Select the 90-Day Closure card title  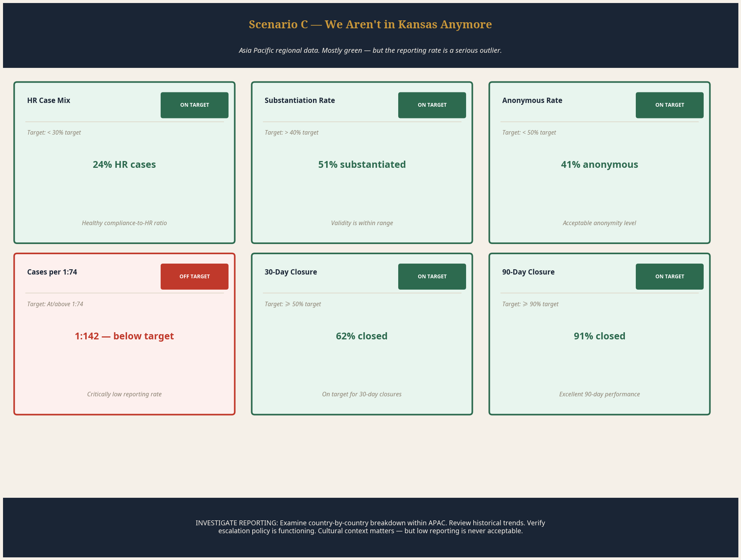coord(528,272)
